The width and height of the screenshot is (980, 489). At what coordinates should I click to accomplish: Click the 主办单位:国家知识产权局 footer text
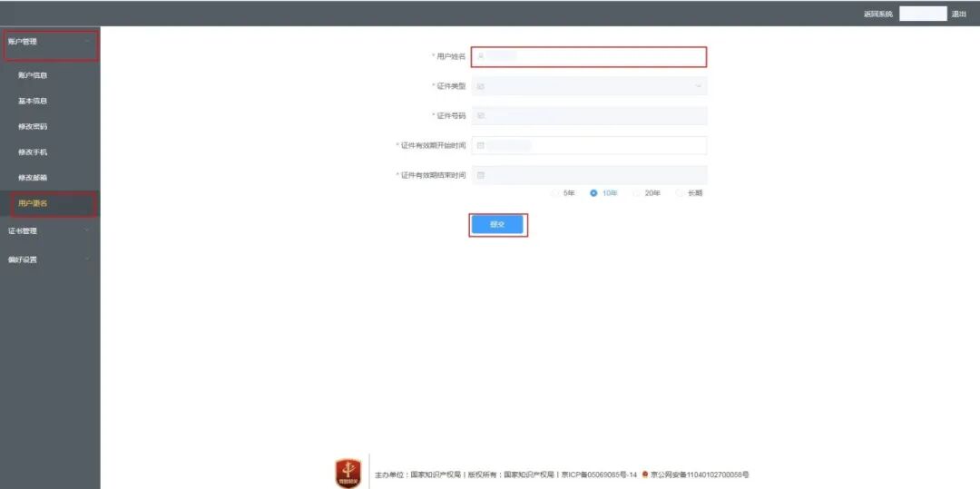[416, 475]
